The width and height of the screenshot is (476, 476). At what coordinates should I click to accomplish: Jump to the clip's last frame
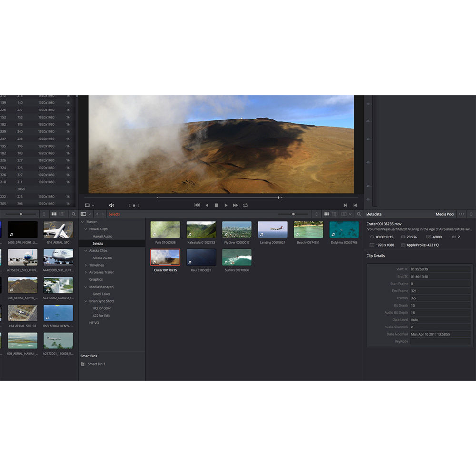[345, 205]
